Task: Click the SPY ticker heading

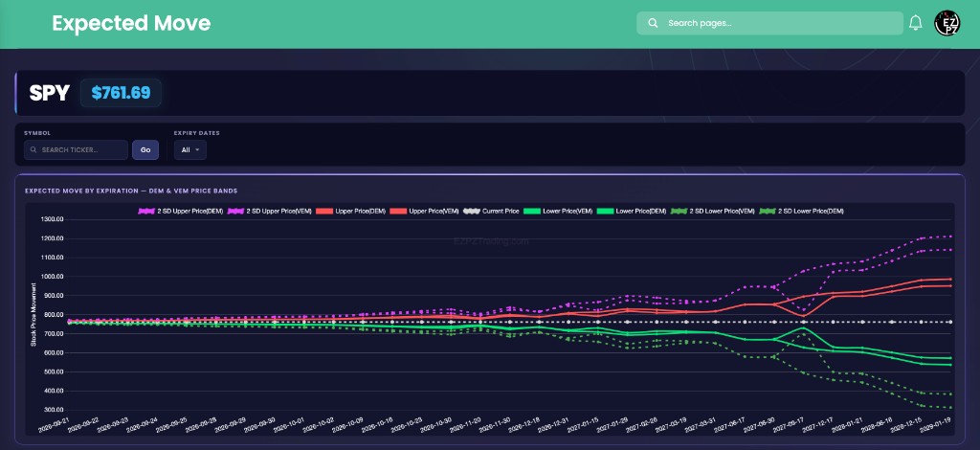Action: click(50, 93)
